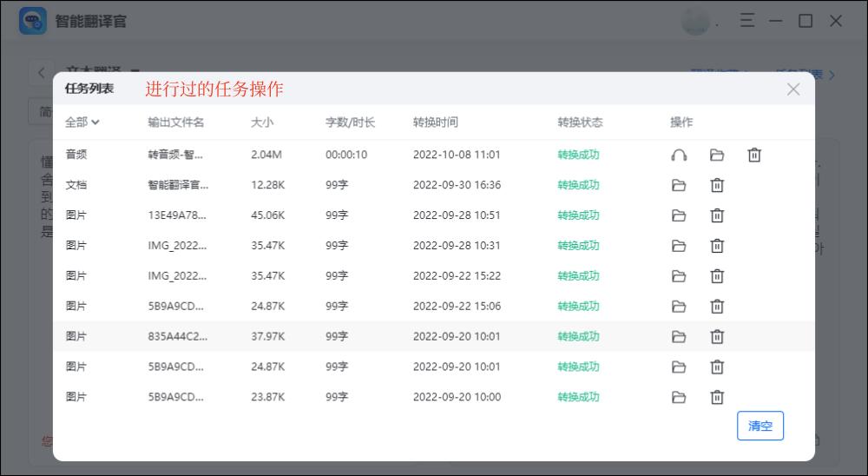This screenshot has height=476, width=868.
Task: Delete the 37.97K image task
Action: click(x=717, y=337)
